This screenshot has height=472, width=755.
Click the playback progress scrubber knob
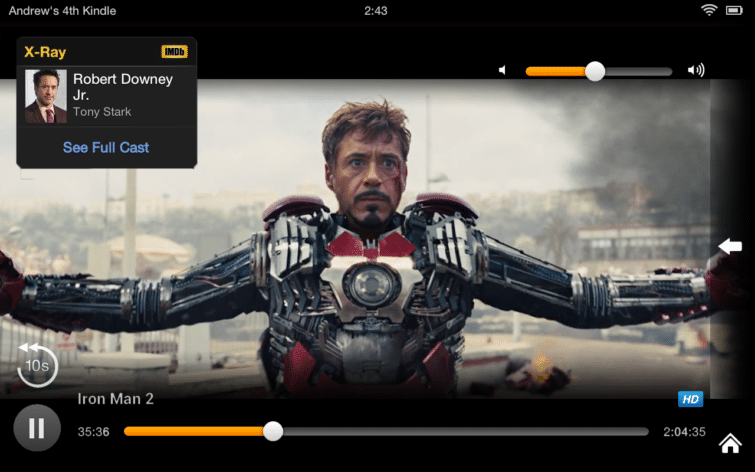point(273,431)
